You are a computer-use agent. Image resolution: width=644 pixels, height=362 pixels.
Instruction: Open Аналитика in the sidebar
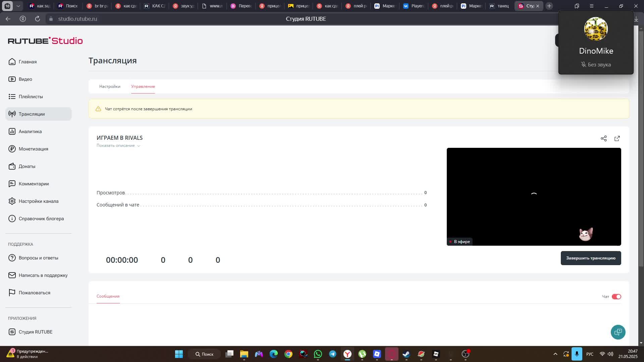coord(30,131)
